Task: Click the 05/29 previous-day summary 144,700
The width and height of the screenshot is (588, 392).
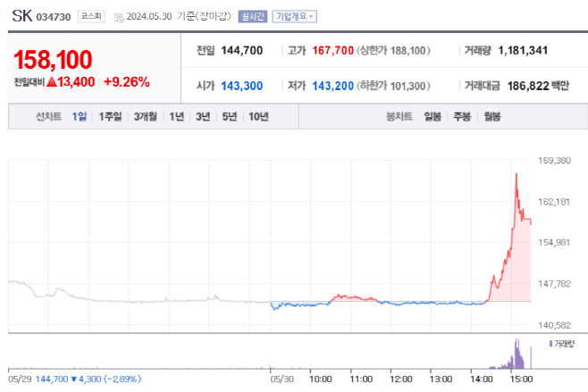Action: [52, 379]
